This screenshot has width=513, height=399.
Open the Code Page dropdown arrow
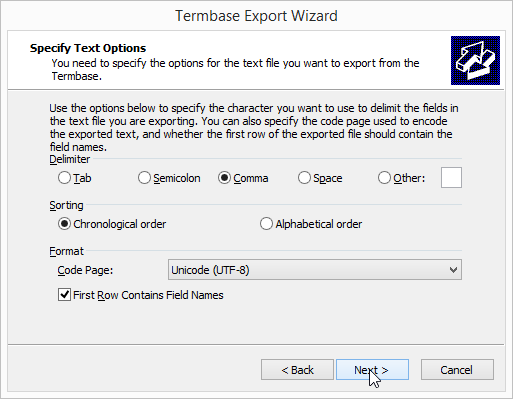453,270
